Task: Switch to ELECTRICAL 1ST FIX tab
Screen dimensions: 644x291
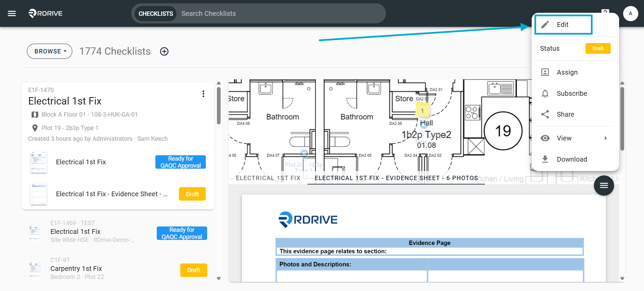Action: (268, 178)
